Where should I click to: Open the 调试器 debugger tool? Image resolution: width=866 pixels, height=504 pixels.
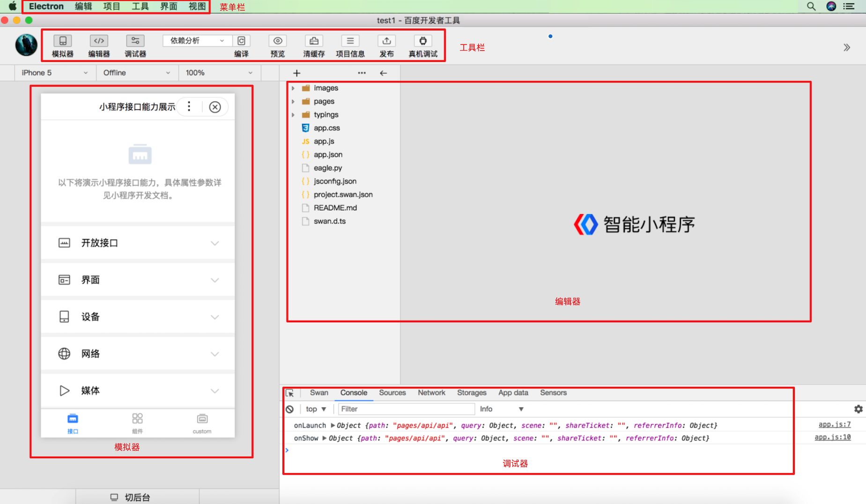[x=135, y=45]
